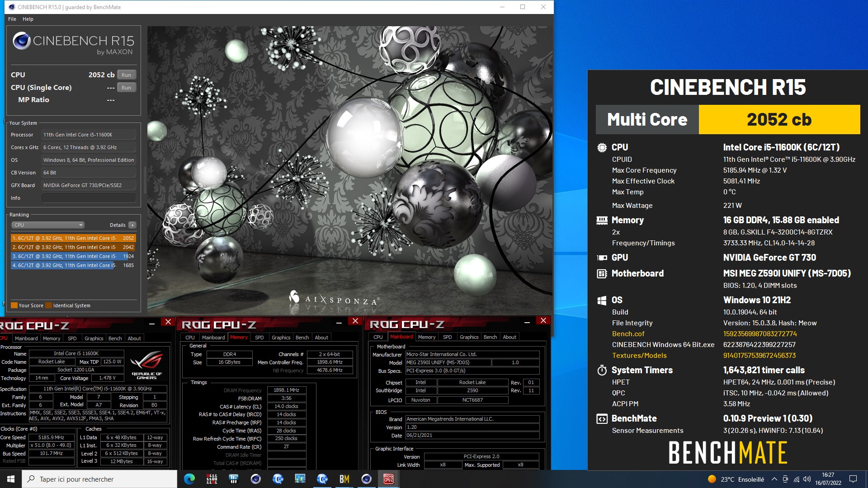This screenshot has width=868, height=488.
Task: Select the active Memory tab in middle CPU-Z
Action: [x=239, y=338]
